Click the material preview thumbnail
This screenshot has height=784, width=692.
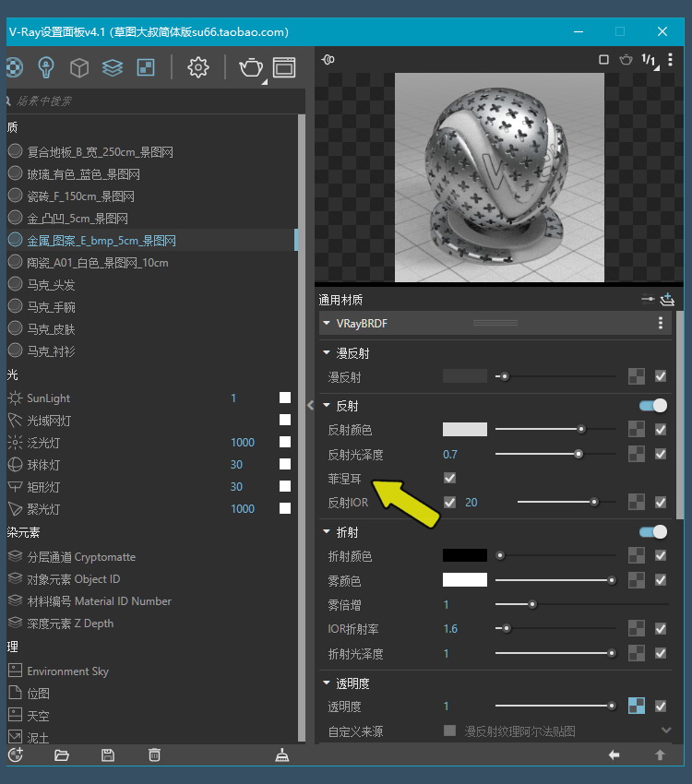click(x=499, y=177)
